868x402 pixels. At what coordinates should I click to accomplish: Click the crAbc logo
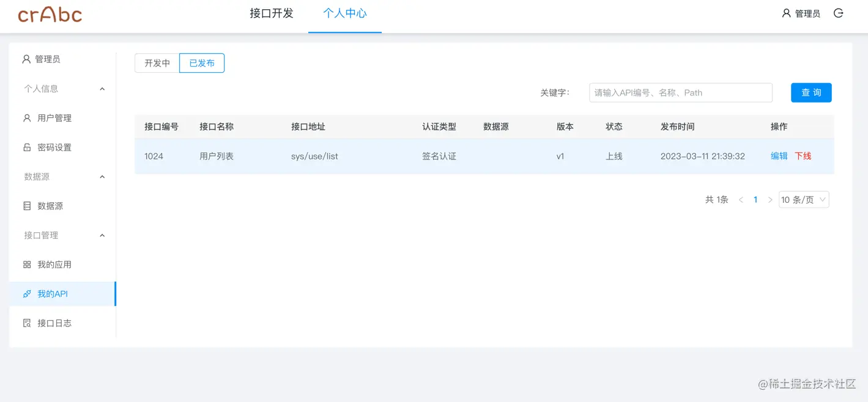(50, 13)
